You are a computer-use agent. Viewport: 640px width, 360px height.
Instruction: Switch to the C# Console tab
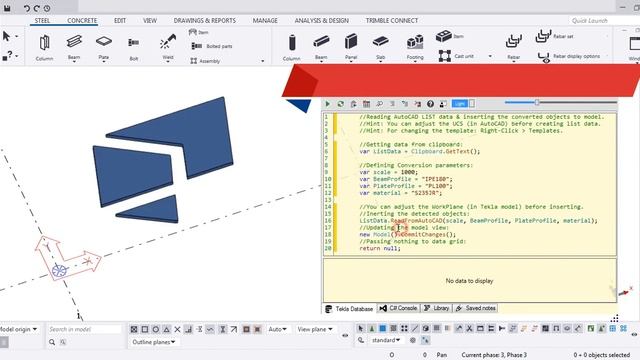coord(398,308)
